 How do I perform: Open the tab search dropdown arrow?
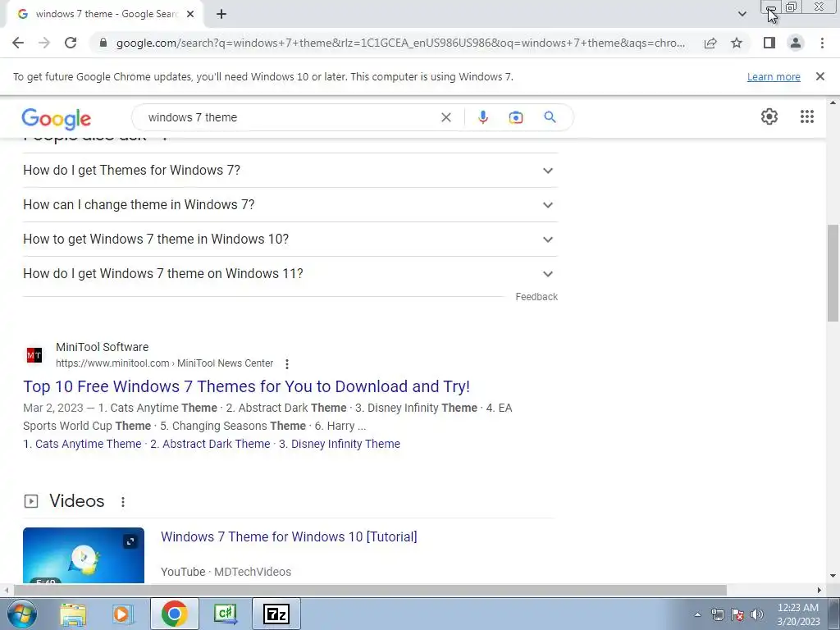pyautogui.click(x=742, y=14)
